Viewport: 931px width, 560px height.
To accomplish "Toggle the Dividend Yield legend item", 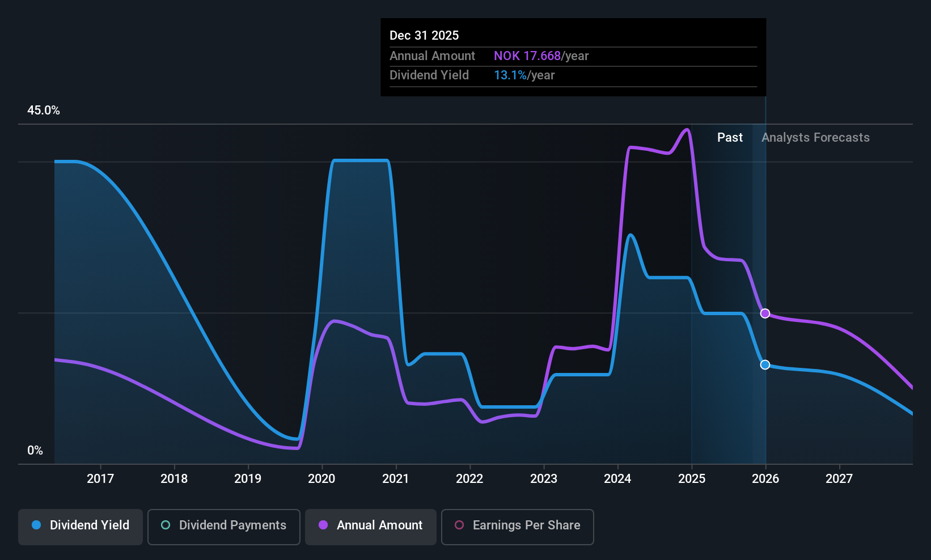I will tap(80, 526).
